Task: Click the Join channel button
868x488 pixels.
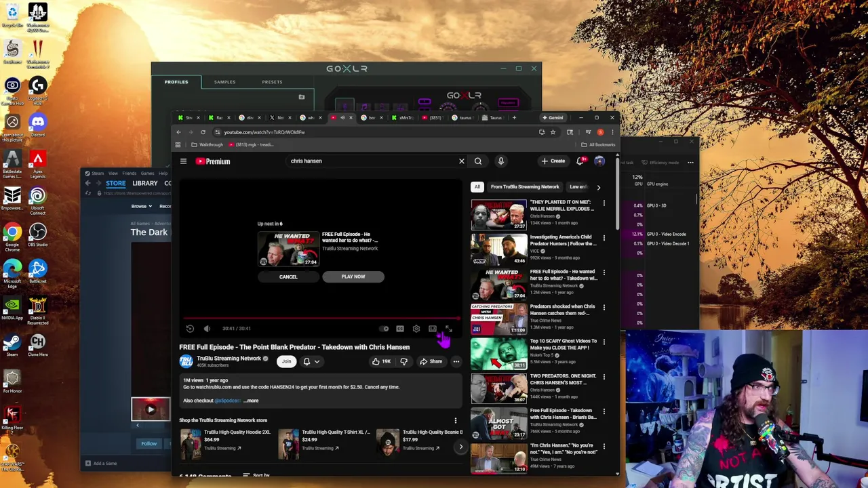Action: [286, 361]
